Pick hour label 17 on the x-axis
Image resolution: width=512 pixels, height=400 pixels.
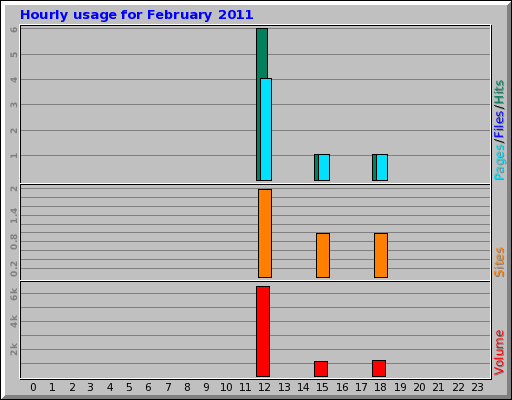coord(361,387)
